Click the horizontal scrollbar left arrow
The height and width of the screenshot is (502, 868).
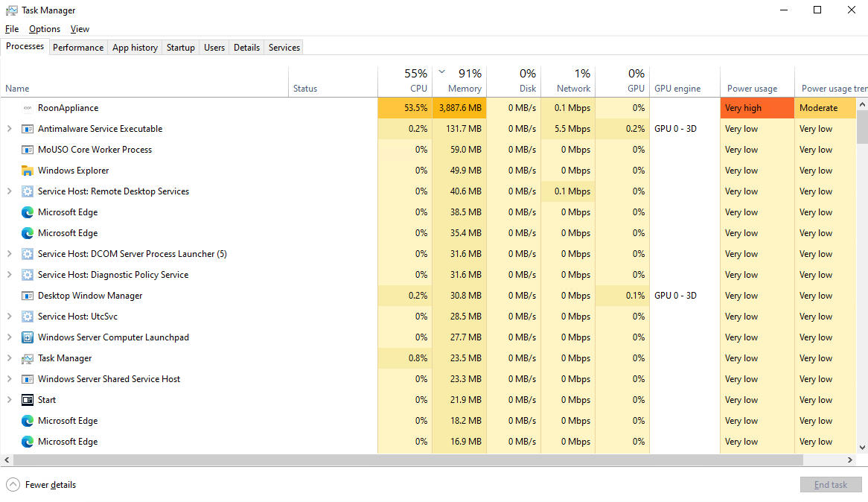point(7,460)
